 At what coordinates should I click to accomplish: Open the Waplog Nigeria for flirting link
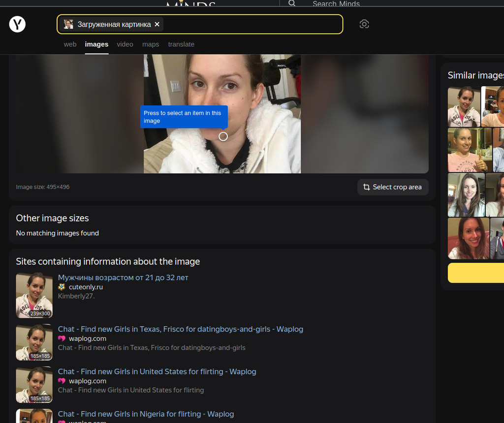[146, 414]
